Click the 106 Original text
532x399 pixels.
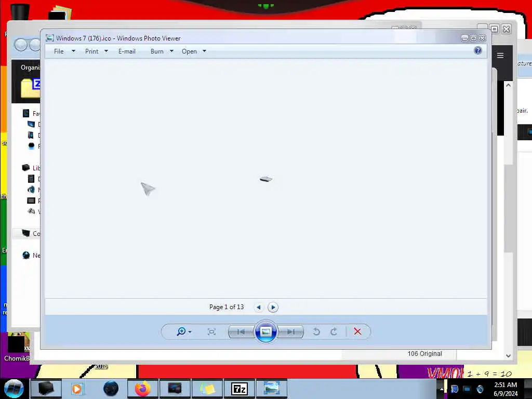425,353
